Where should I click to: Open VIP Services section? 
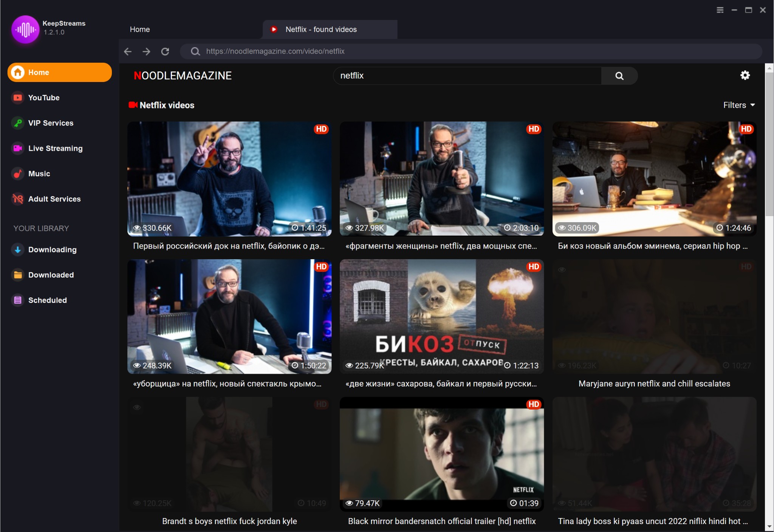pyautogui.click(x=51, y=123)
